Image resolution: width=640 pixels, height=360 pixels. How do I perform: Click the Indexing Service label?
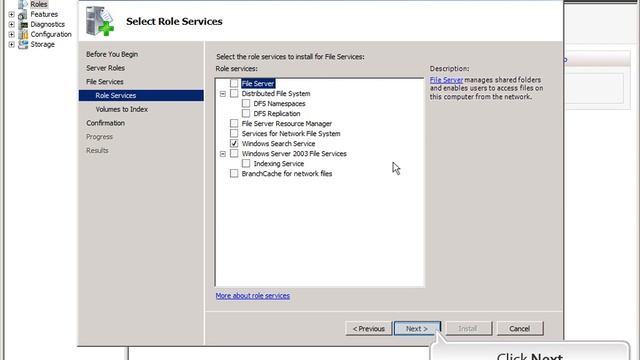(x=279, y=164)
